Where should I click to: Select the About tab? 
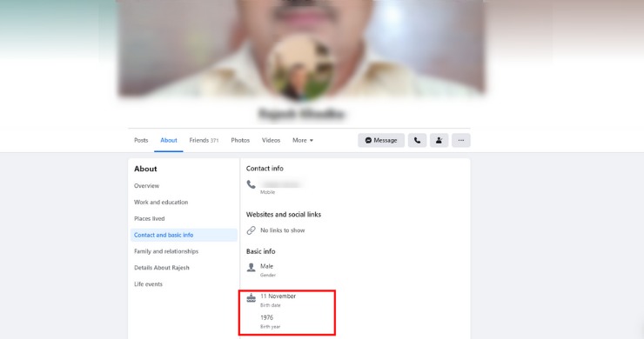[x=168, y=140]
